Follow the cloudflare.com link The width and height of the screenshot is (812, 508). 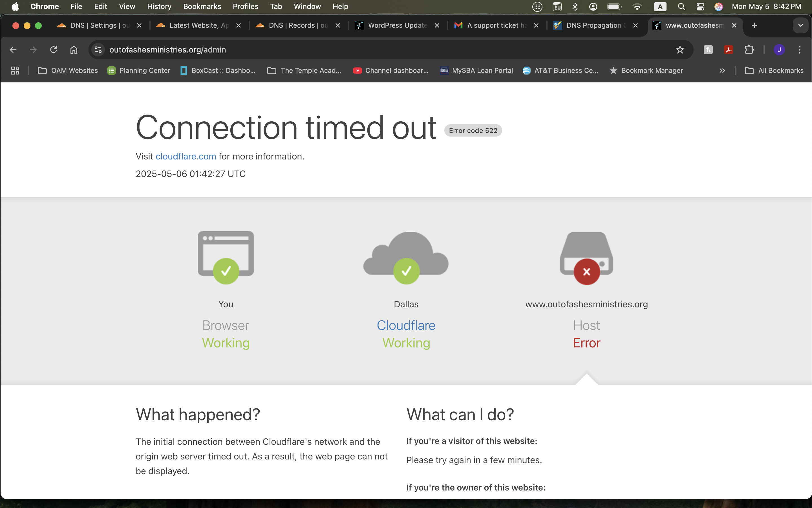pyautogui.click(x=186, y=157)
